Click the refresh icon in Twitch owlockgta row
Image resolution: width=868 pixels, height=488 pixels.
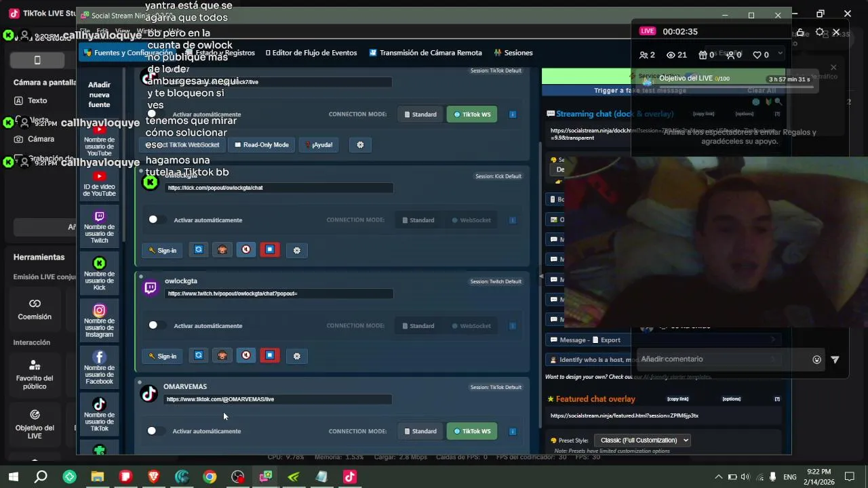point(199,356)
